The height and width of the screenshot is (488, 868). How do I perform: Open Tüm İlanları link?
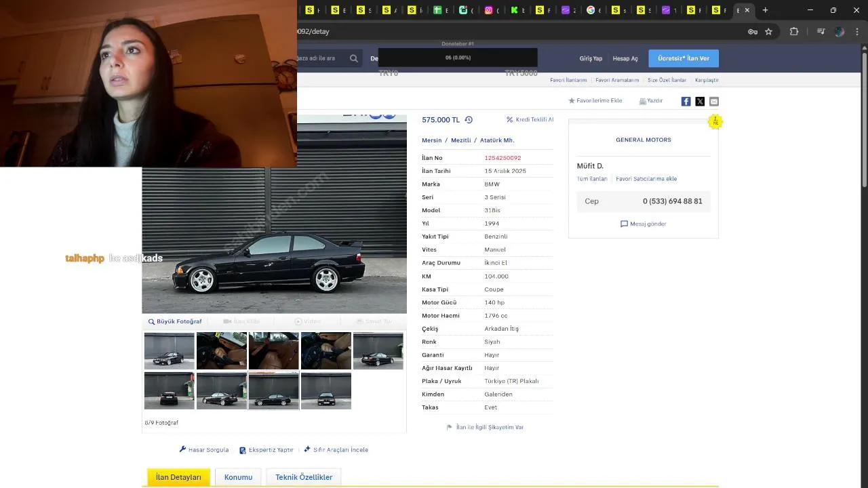[592, 179]
